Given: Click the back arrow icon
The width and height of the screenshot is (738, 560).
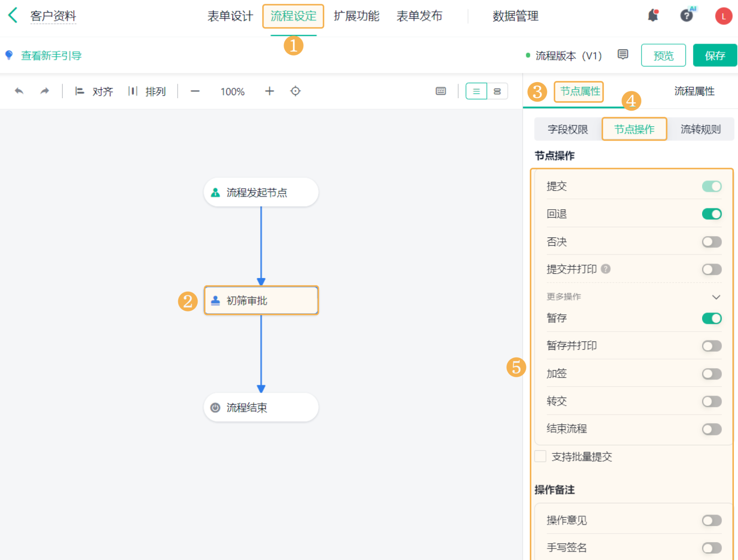Looking at the screenshot, I should pyautogui.click(x=13, y=16).
